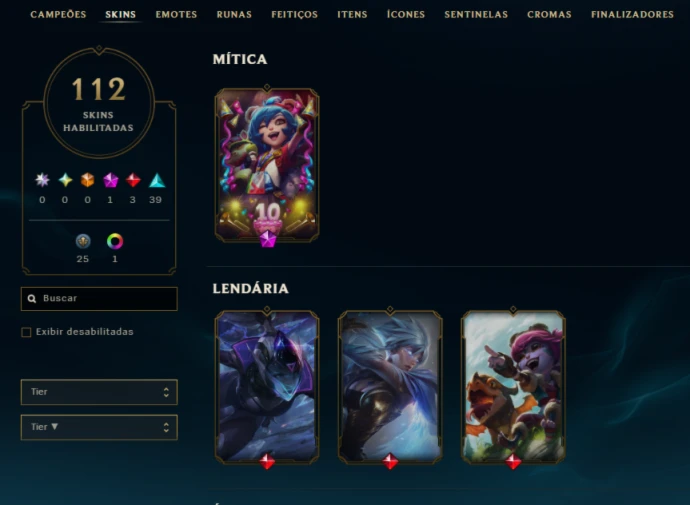Click the teal four-point star gem icon
690x505 pixels.
(x=65, y=180)
